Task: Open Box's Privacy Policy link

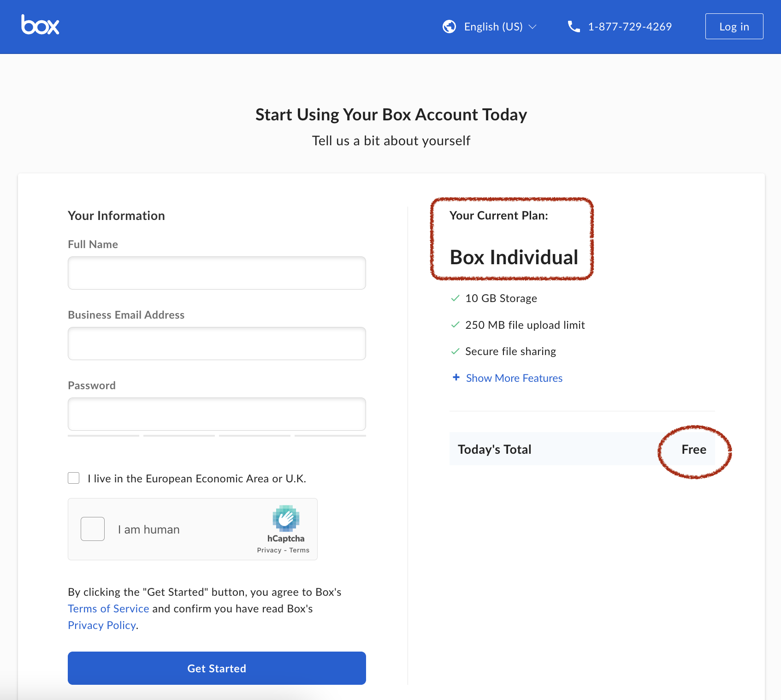Action: (102, 625)
